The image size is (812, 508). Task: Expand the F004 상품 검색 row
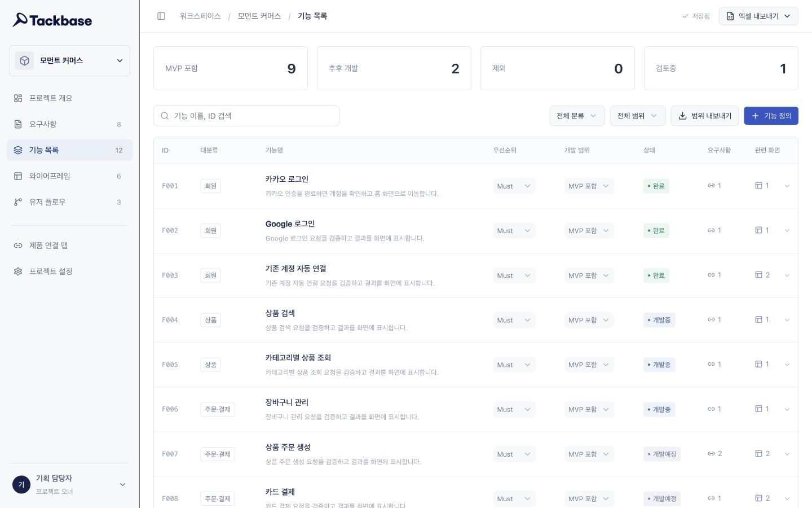click(x=787, y=320)
